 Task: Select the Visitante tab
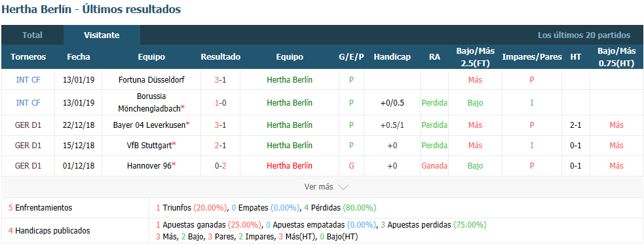(x=102, y=35)
